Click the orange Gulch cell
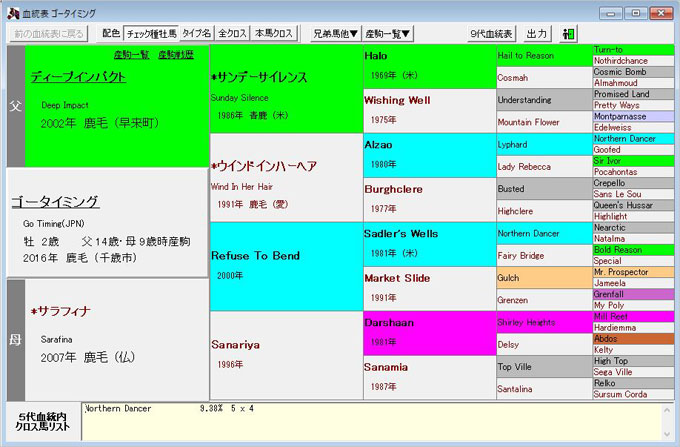The width and height of the screenshot is (680, 447). tap(544, 278)
